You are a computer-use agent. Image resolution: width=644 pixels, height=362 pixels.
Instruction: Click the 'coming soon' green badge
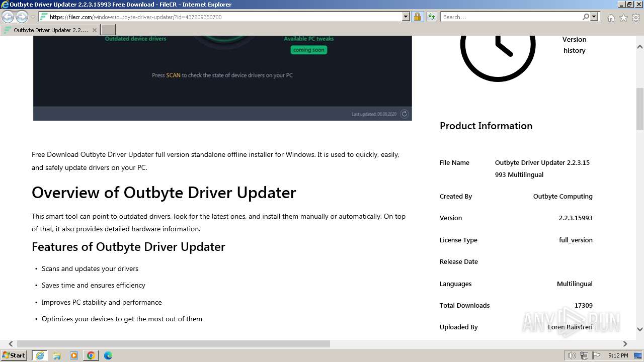308,50
